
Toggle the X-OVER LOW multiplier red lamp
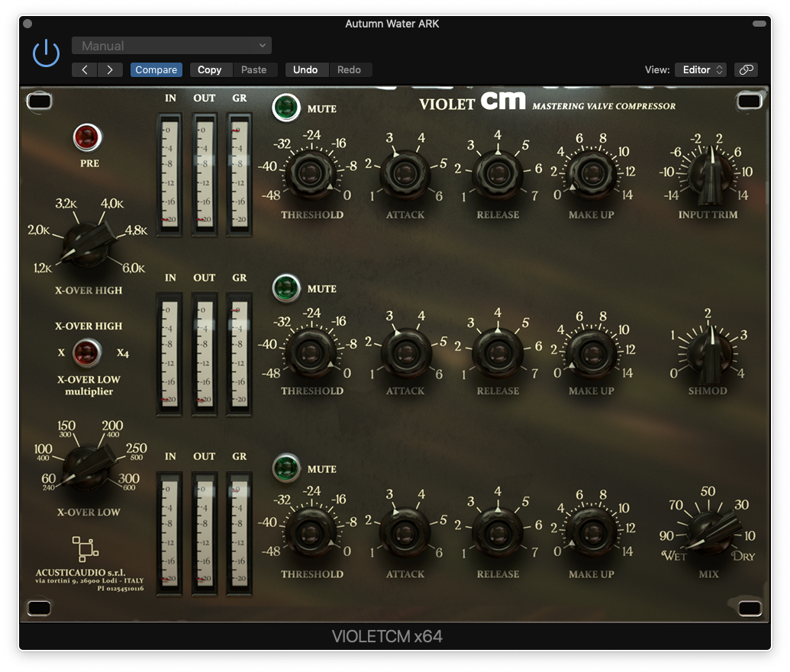point(87,352)
